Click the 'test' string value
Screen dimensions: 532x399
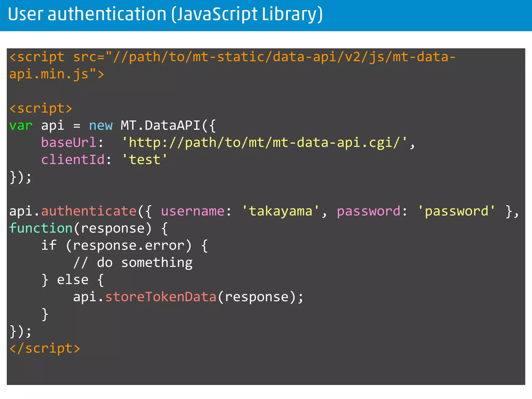pos(144,159)
